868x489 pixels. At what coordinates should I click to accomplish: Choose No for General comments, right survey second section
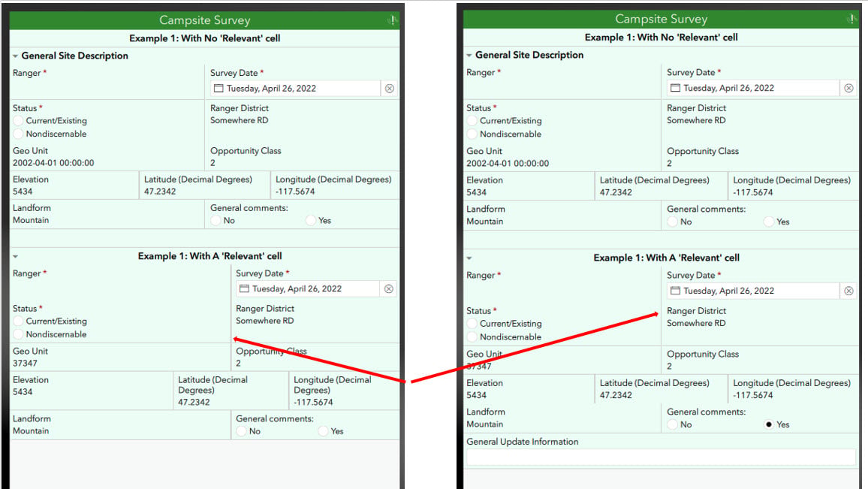pyautogui.click(x=673, y=424)
